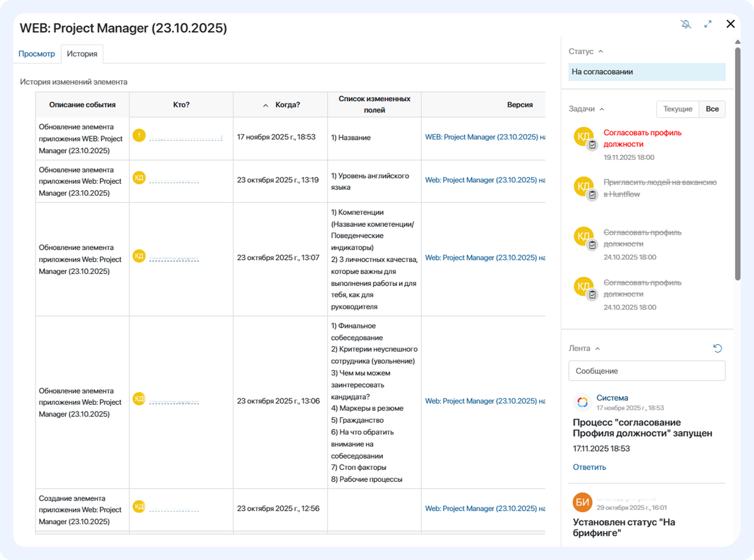Click Ответить under the system message
The width and height of the screenshot is (754, 560).
(589, 467)
